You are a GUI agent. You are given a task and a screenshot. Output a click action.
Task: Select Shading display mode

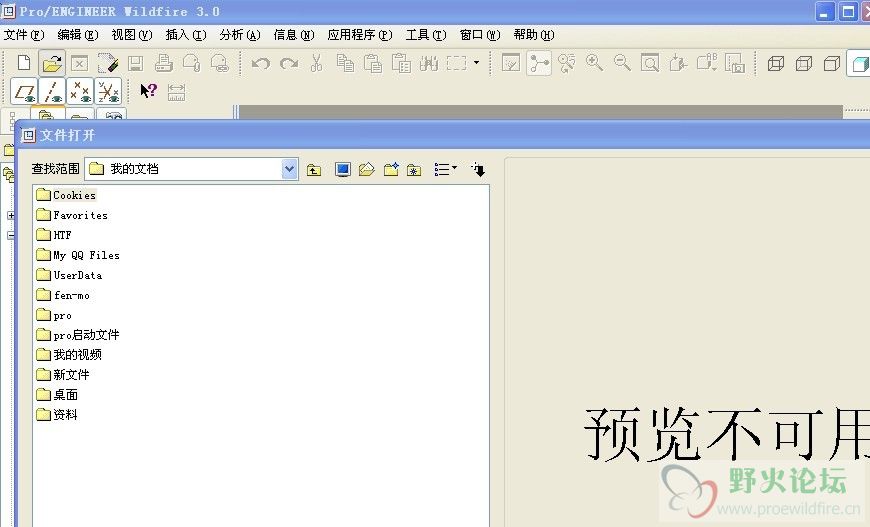[858, 63]
